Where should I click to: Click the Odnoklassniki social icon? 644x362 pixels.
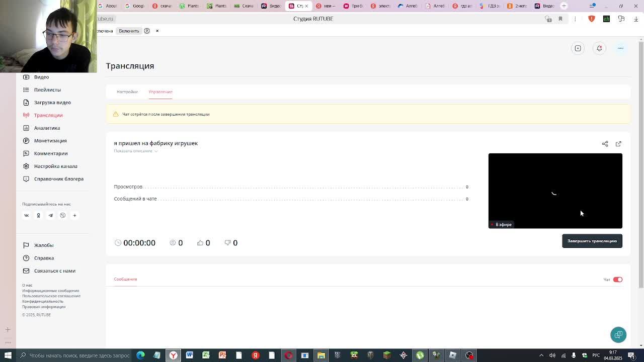[x=38, y=215]
